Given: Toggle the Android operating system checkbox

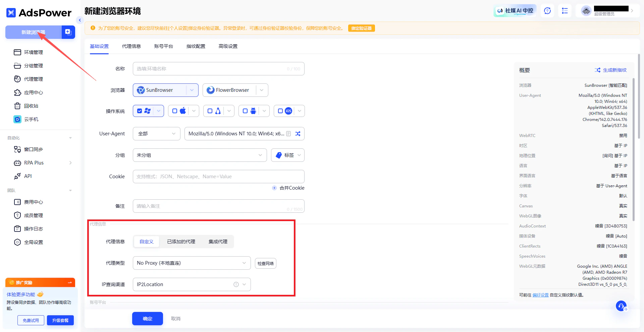Looking at the screenshot, I should coord(245,111).
